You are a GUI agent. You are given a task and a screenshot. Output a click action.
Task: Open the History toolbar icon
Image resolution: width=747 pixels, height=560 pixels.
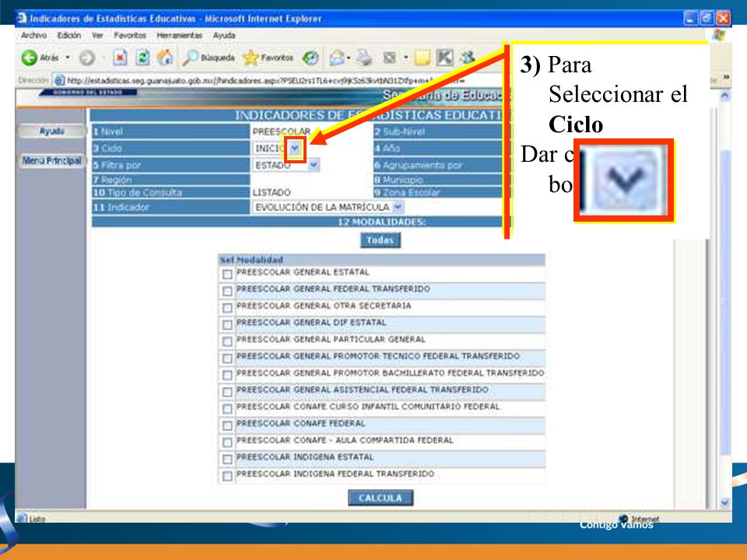pyautogui.click(x=310, y=58)
